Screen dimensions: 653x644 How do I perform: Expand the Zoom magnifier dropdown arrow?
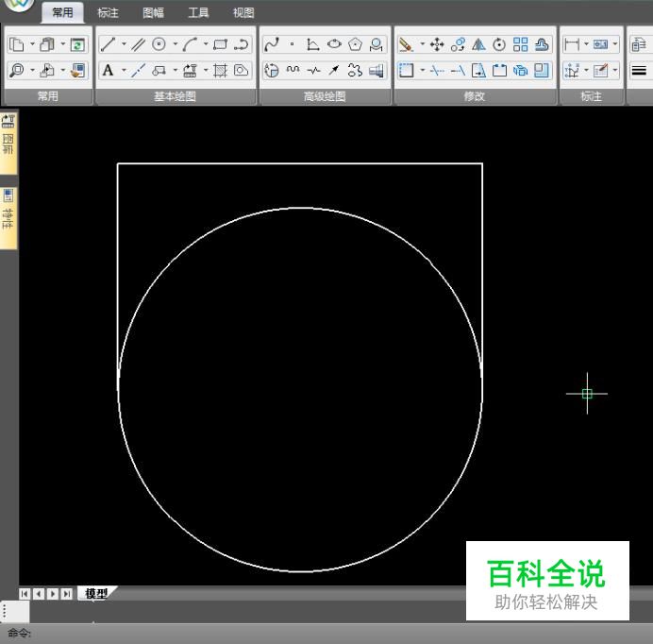pos(32,70)
